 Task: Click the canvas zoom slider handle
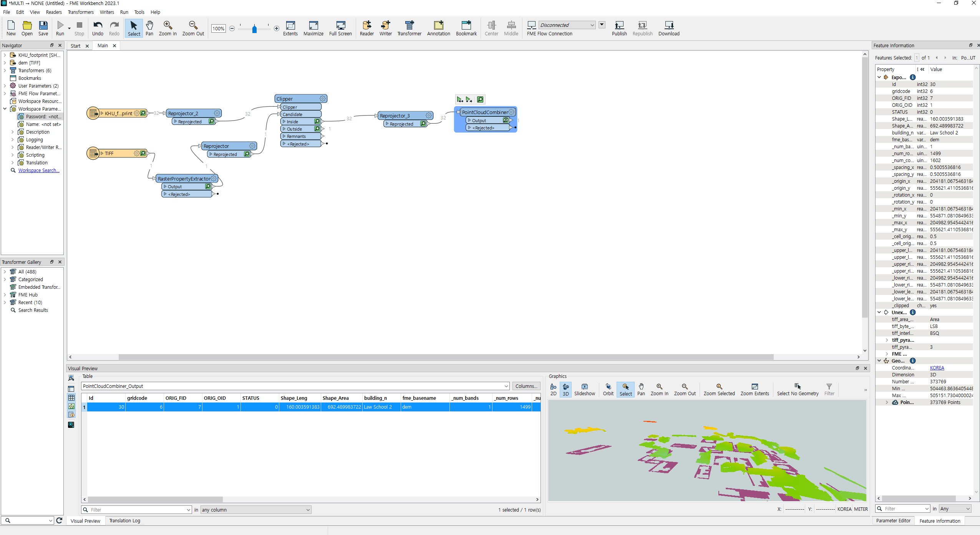coord(254,29)
